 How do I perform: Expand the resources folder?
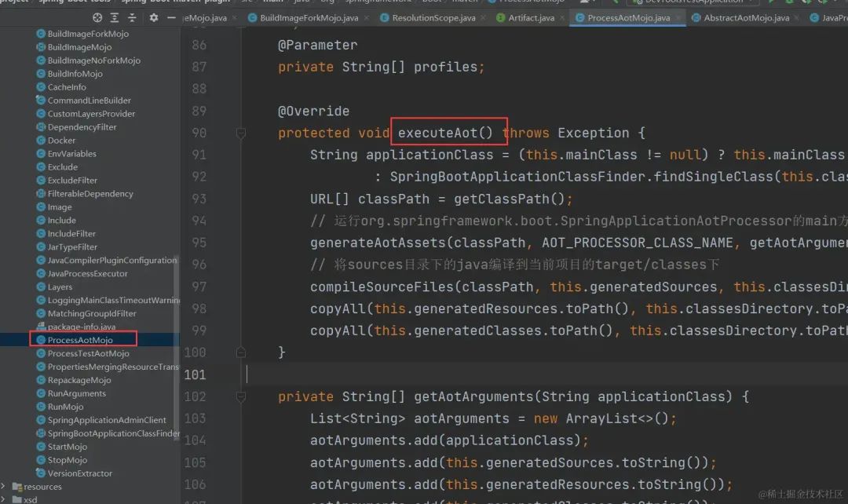click(x=3, y=487)
